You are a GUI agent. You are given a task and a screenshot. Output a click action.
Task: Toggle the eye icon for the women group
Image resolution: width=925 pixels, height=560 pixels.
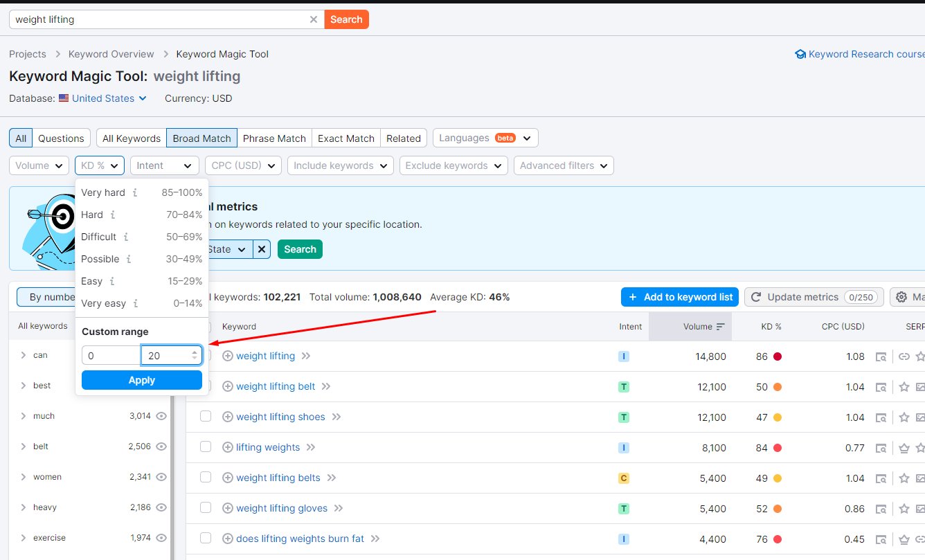tap(161, 477)
